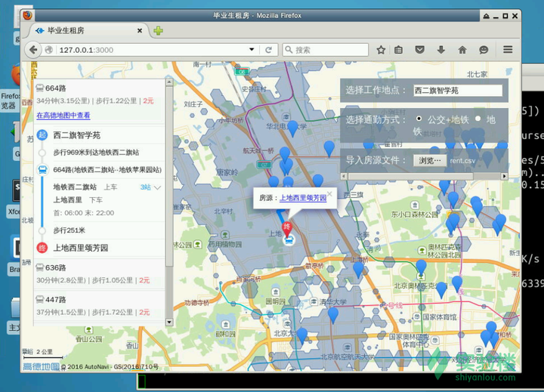The image size is (544, 392).
Task: Go to the Firefox home icon
Action: pyautogui.click(x=462, y=50)
